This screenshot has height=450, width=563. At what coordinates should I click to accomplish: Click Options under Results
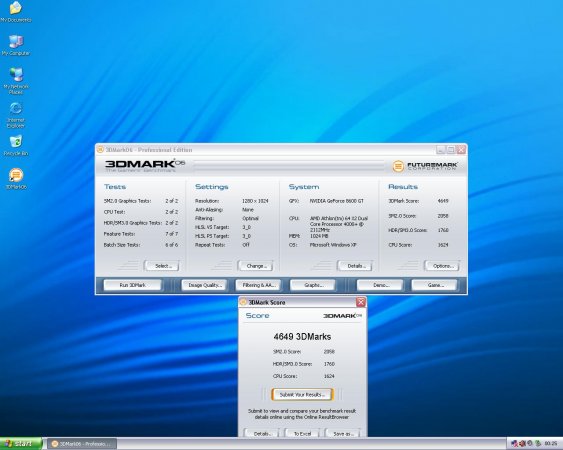pyautogui.click(x=442, y=266)
